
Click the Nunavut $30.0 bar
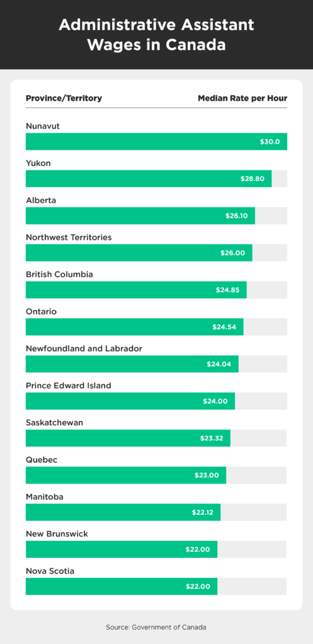tap(156, 142)
